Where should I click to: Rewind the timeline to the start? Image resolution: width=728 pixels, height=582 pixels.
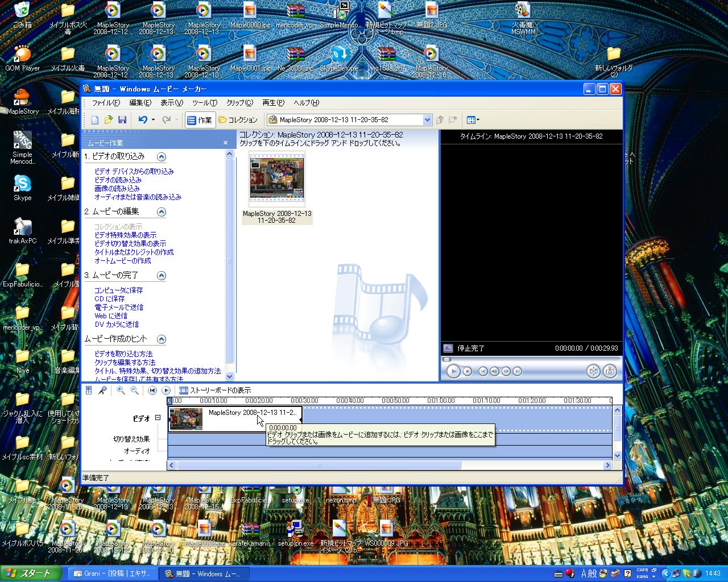[x=152, y=390]
